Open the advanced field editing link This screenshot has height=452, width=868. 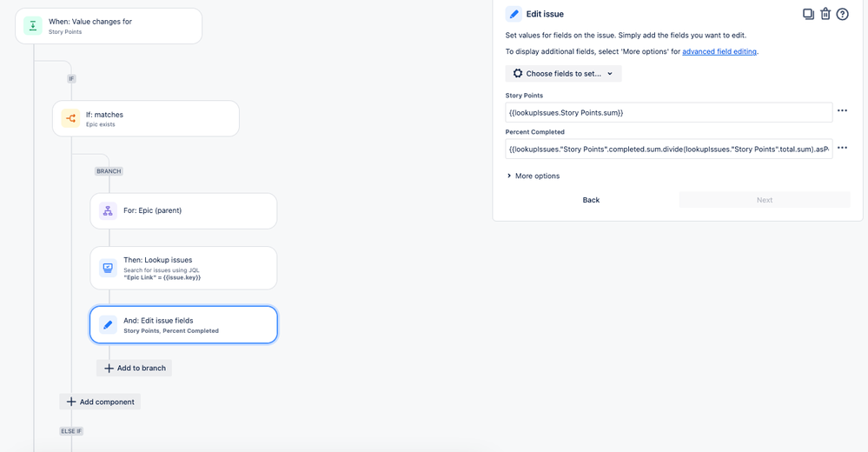[x=719, y=51]
